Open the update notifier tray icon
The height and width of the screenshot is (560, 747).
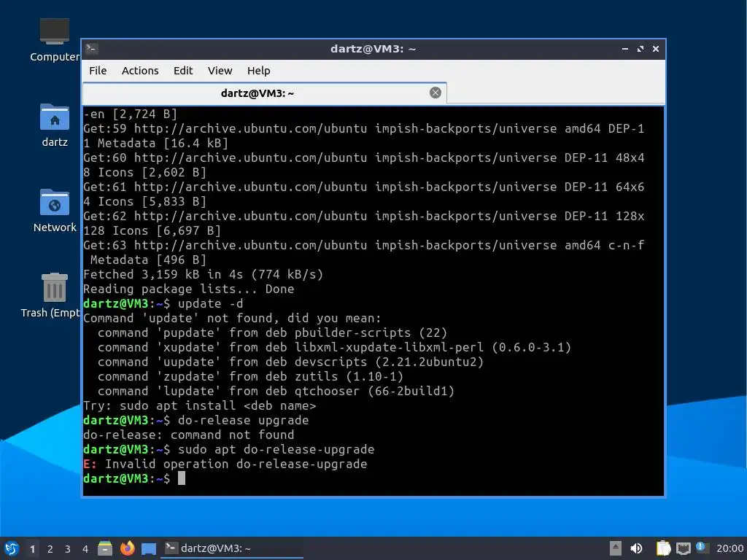pyautogui.click(x=702, y=548)
